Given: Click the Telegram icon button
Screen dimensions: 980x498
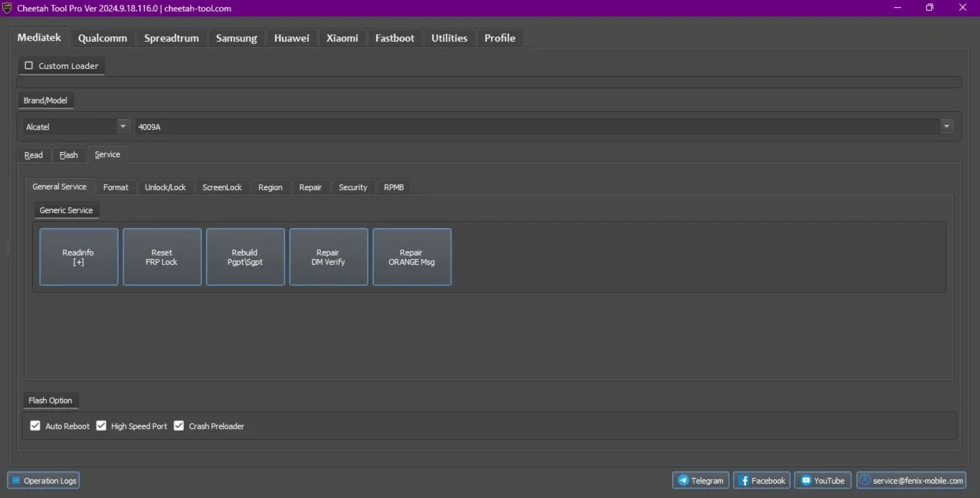Looking at the screenshot, I should (x=683, y=481).
